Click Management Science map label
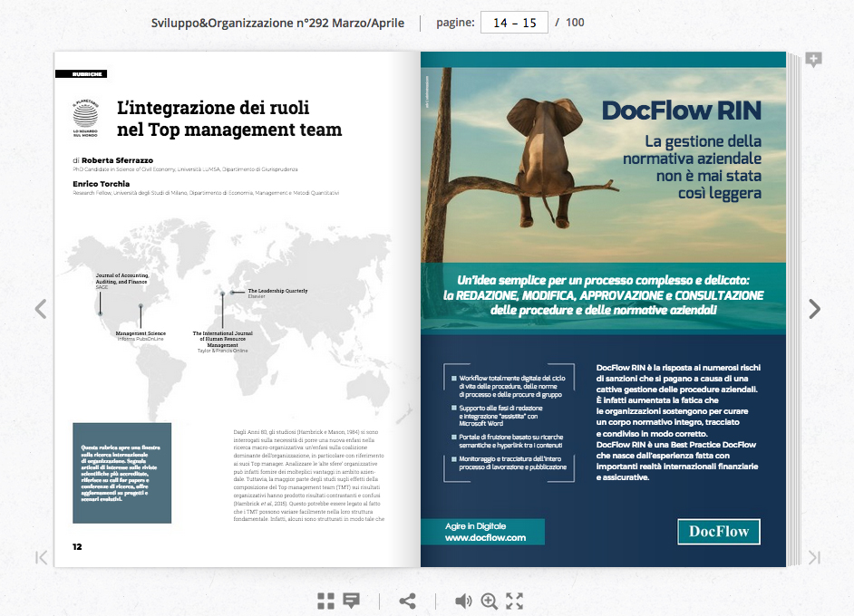The image size is (854, 616). 141,333
